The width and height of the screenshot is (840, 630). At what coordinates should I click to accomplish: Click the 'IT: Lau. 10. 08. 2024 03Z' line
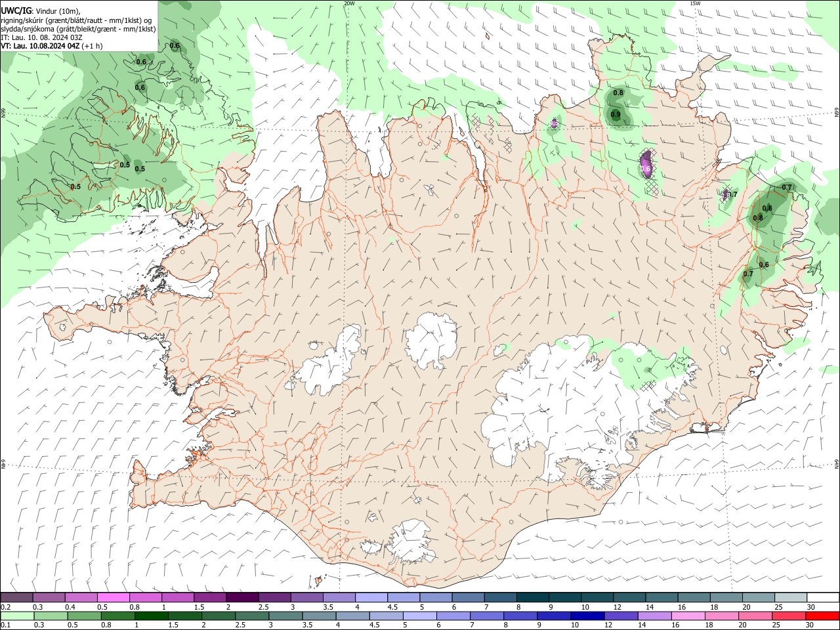click(41, 37)
